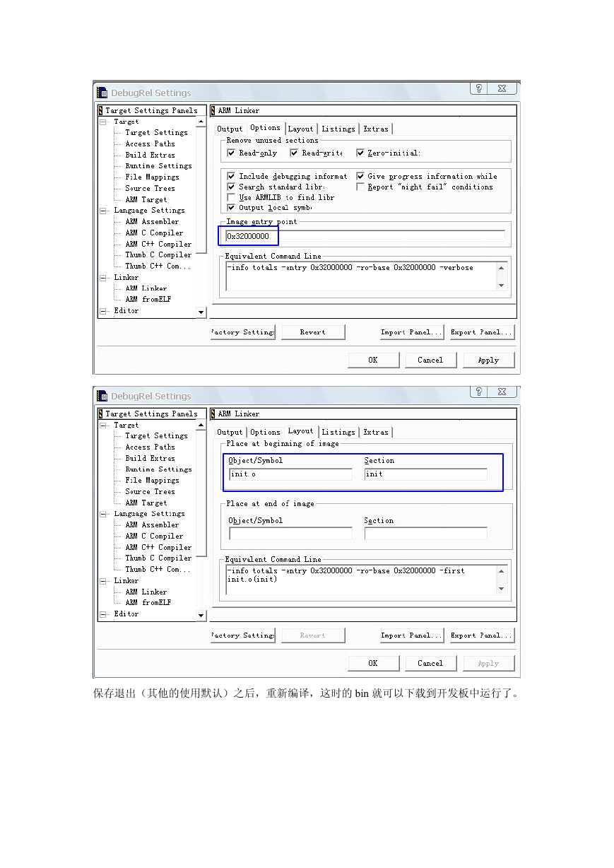
Task: Switch to Output tab in Options dialog
Action: pos(230,129)
